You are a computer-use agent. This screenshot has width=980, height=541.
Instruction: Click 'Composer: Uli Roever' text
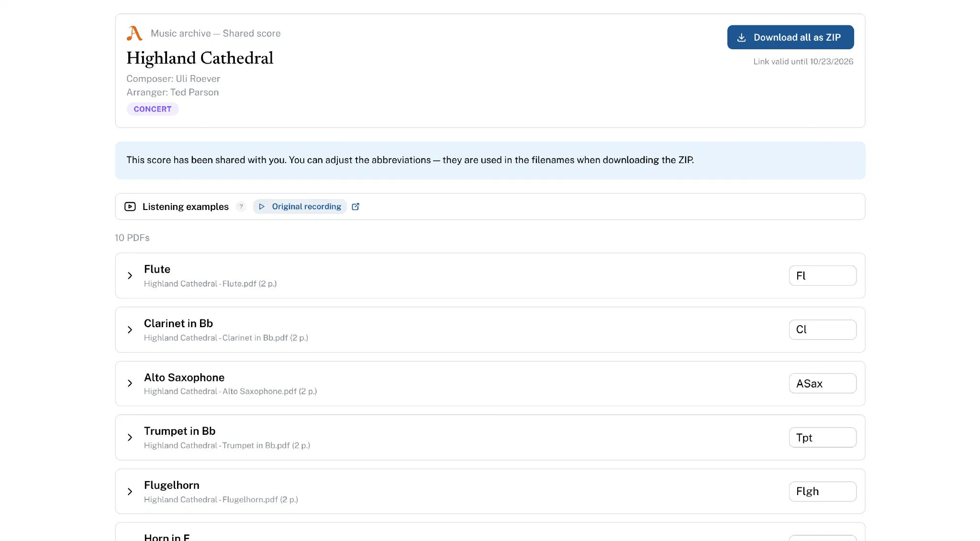pos(173,78)
